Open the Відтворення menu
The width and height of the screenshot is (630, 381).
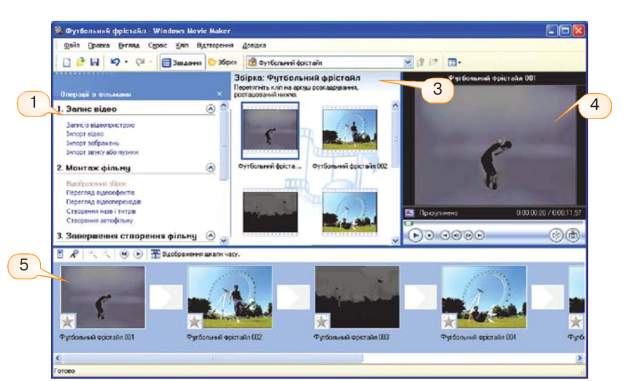point(215,45)
